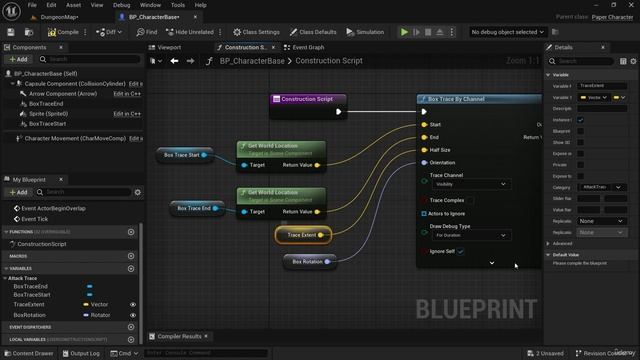Open the Edit menu

point(51,5)
